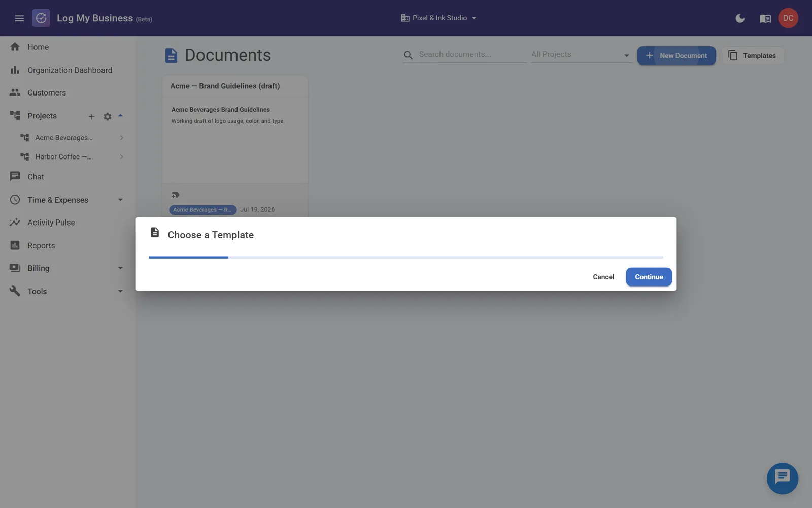812x508 pixels.
Task: Click the search magnifier icon
Action: tap(408, 55)
